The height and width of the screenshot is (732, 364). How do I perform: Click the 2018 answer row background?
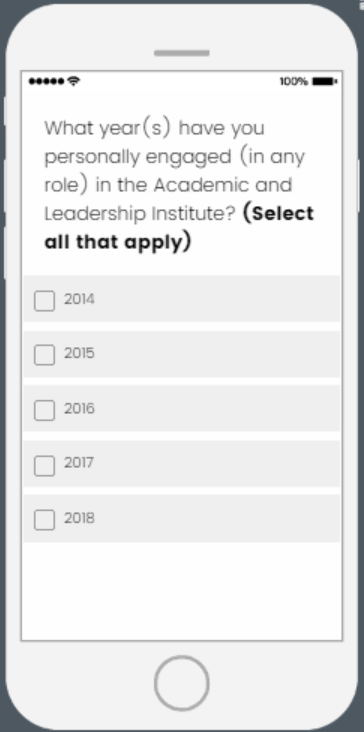pyautogui.click(x=182, y=519)
